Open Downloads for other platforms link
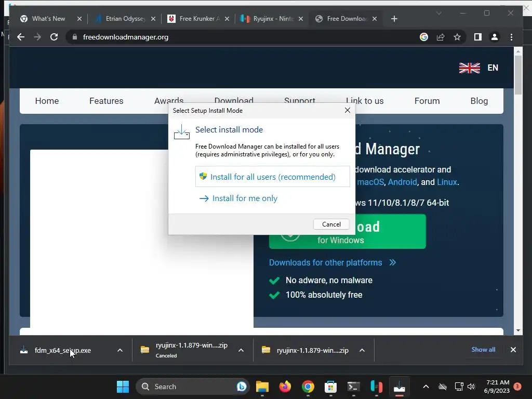Image resolution: width=532 pixels, height=399 pixels. tap(332, 262)
